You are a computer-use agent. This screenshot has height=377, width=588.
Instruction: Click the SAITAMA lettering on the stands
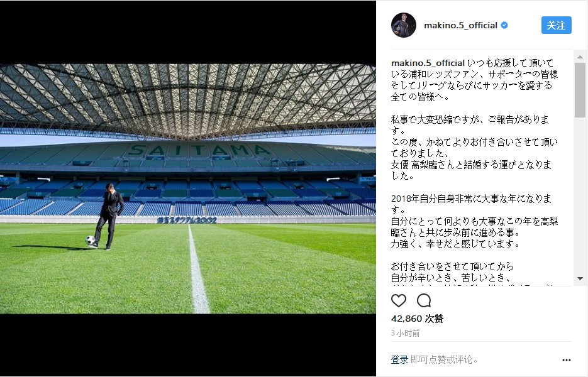[198, 150]
